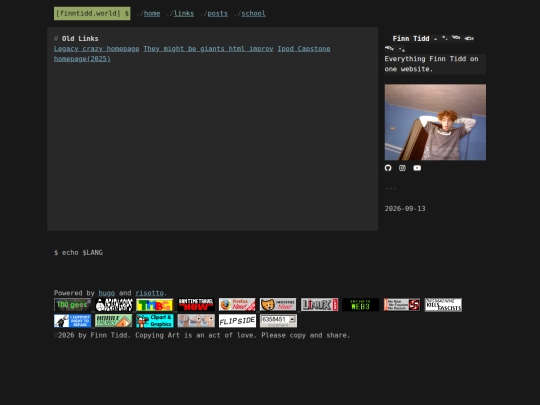The width and height of the screenshot is (540, 405).
Task: Click the date '2026-09-13'
Action: point(405,209)
